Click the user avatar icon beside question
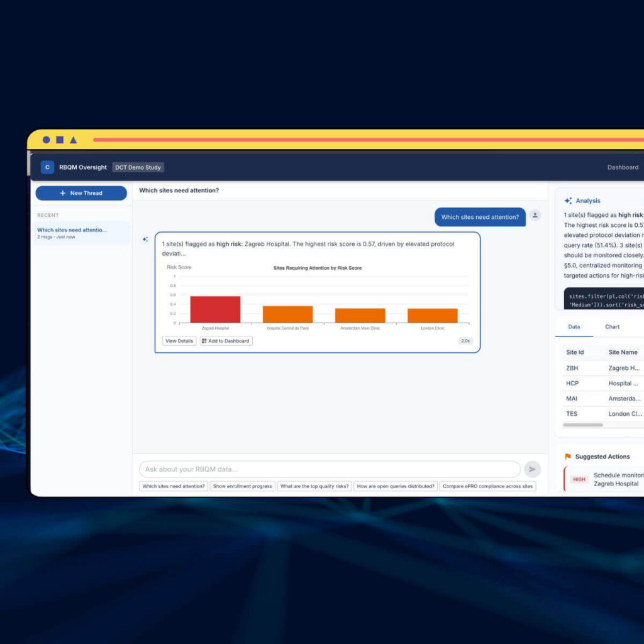Viewport: 644px width, 644px height. pyautogui.click(x=535, y=216)
